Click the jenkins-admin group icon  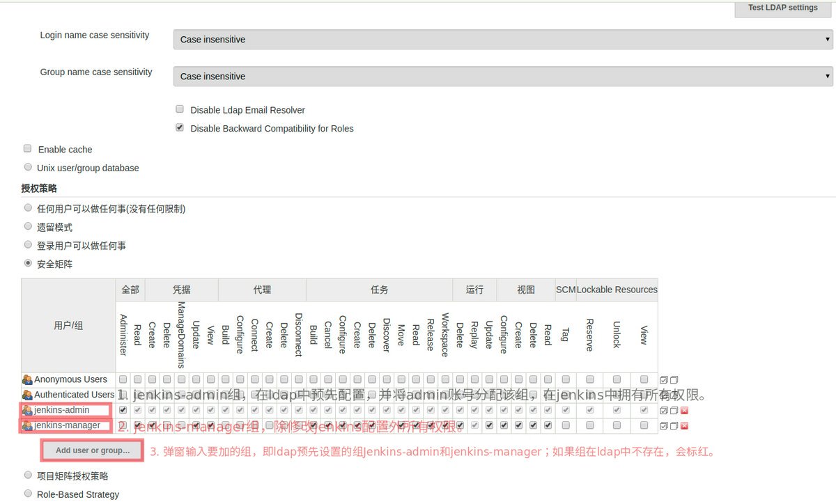tap(27, 410)
